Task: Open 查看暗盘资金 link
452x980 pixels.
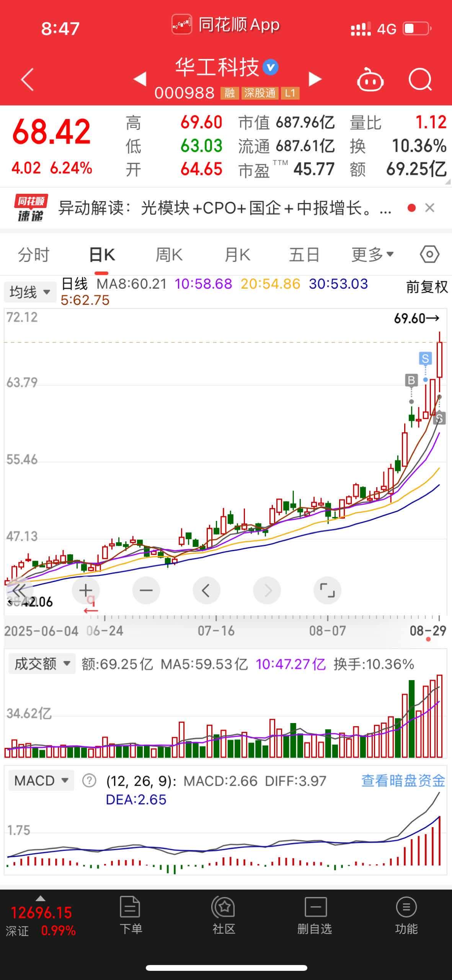Action: [403, 780]
